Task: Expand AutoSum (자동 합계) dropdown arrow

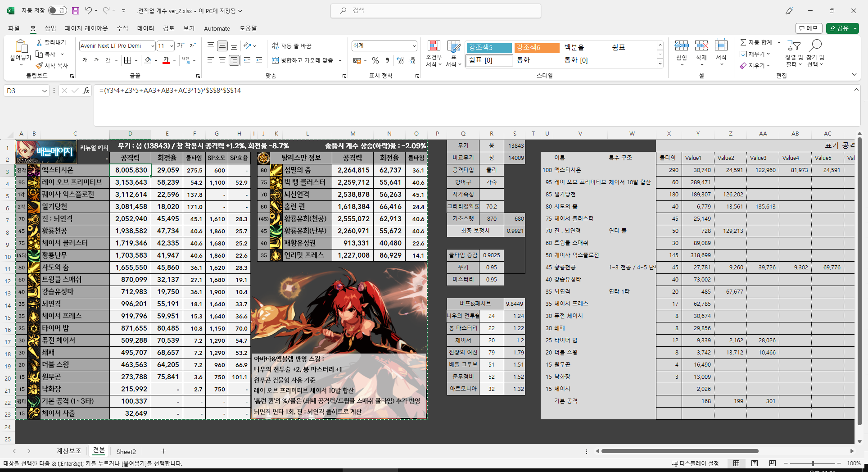Action: 779,42
